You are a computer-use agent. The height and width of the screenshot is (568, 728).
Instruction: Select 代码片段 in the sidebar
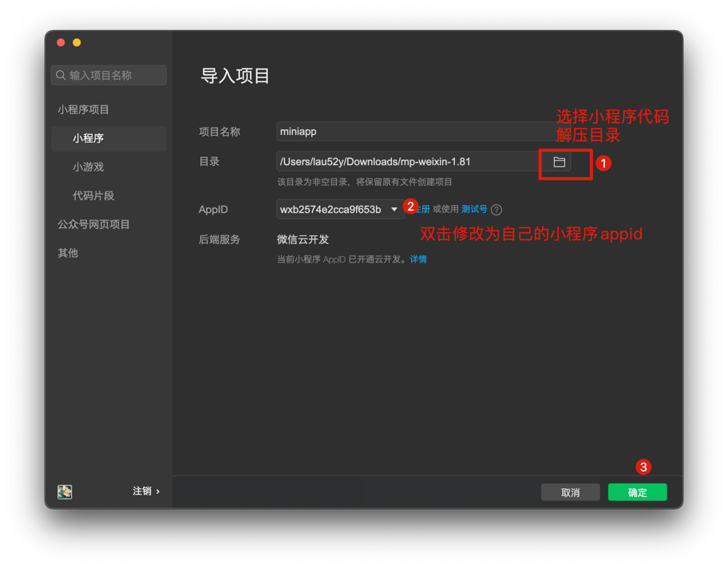[x=93, y=195]
